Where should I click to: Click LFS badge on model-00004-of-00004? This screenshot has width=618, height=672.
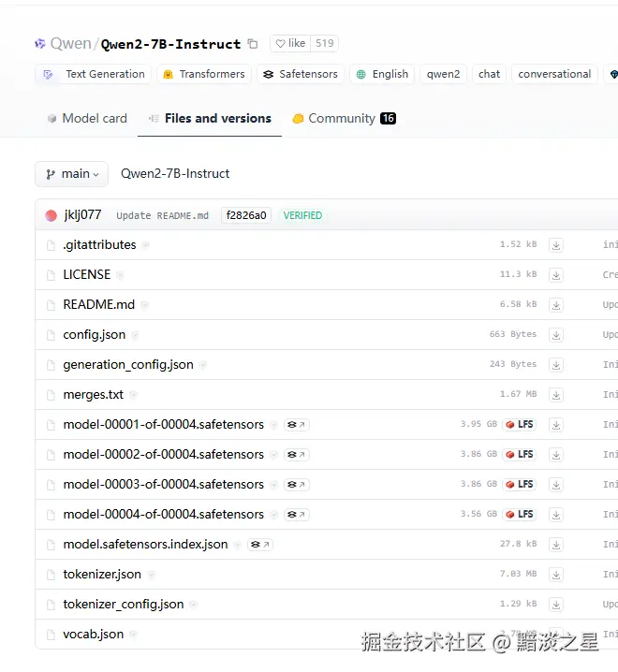pos(520,515)
